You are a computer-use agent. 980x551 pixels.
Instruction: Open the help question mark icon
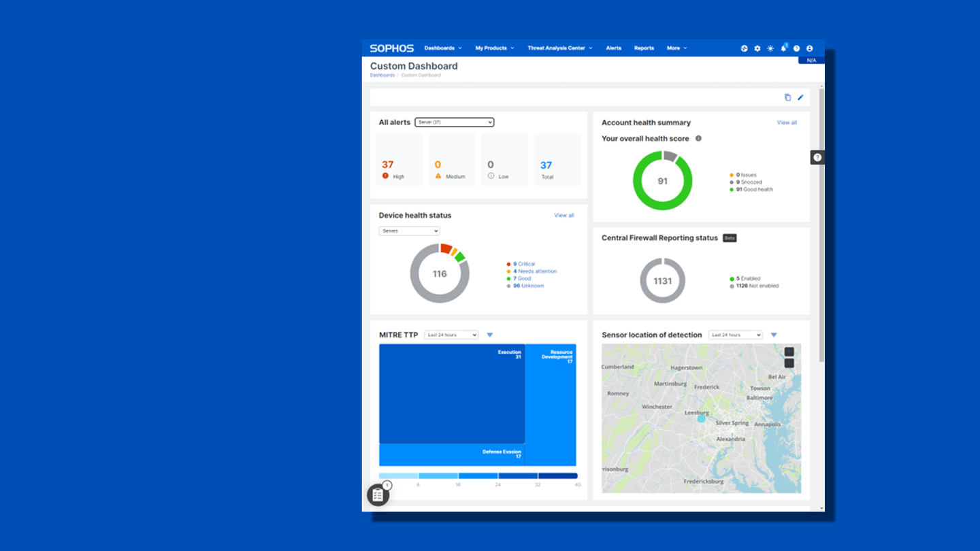(x=796, y=48)
